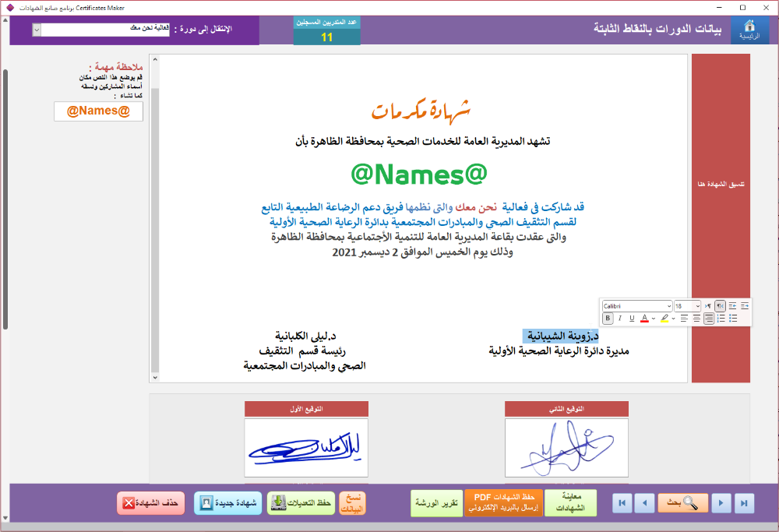Screen dimensions: 779x532
Task: Open the font size 18 dropdown
Action: point(697,306)
